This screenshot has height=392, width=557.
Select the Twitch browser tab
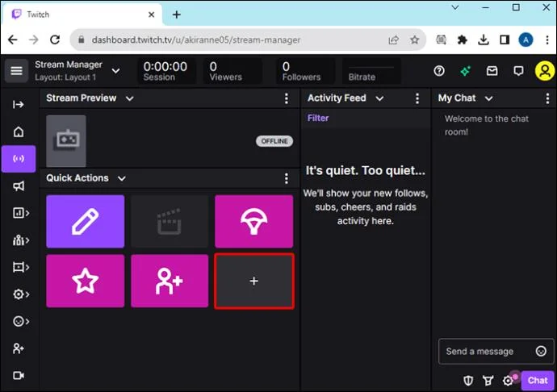[82, 15]
